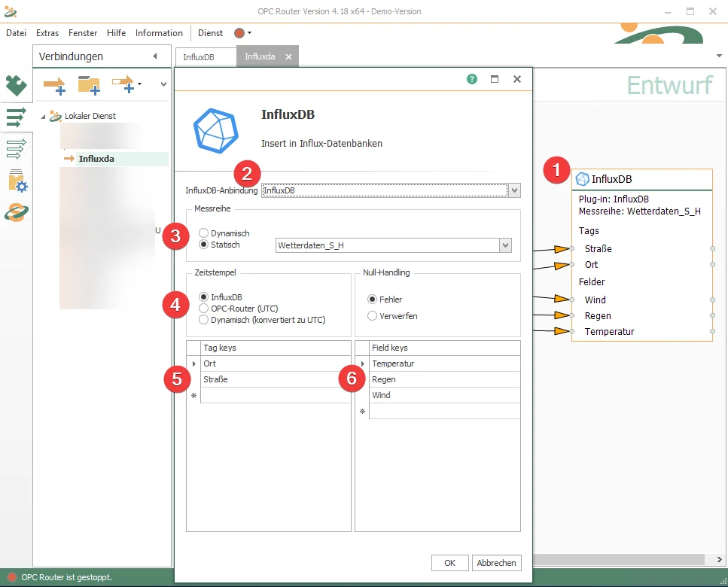
Task: Close the Influxda tab
Action: coord(289,56)
